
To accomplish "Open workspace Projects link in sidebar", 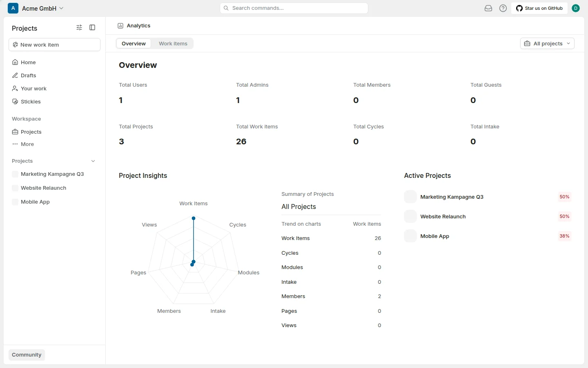I will [54, 132].
